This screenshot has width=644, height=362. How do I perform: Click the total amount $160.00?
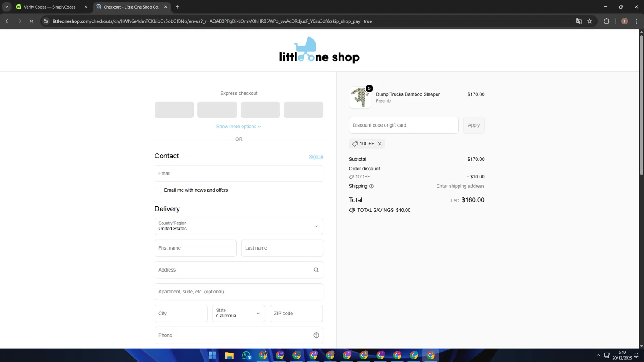(x=473, y=200)
